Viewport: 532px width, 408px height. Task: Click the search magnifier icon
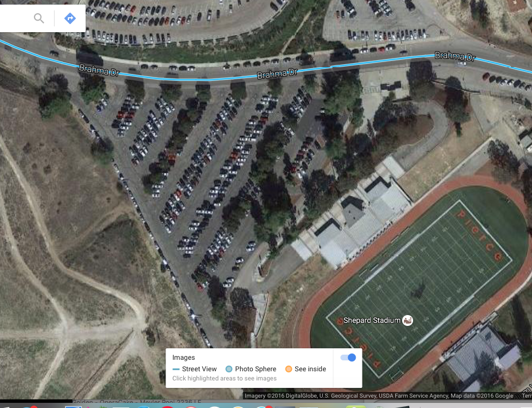coord(39,18)
